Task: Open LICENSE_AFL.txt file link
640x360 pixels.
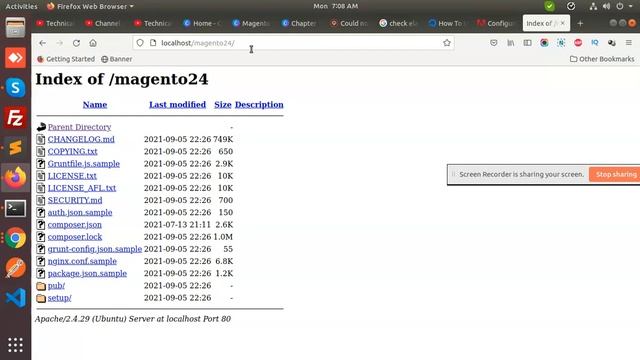Action: tap(82, 188)
